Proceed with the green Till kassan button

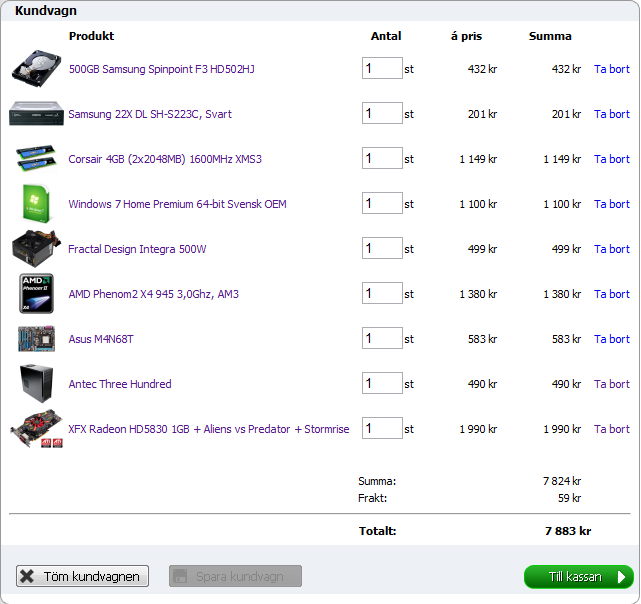click(578, 577)
